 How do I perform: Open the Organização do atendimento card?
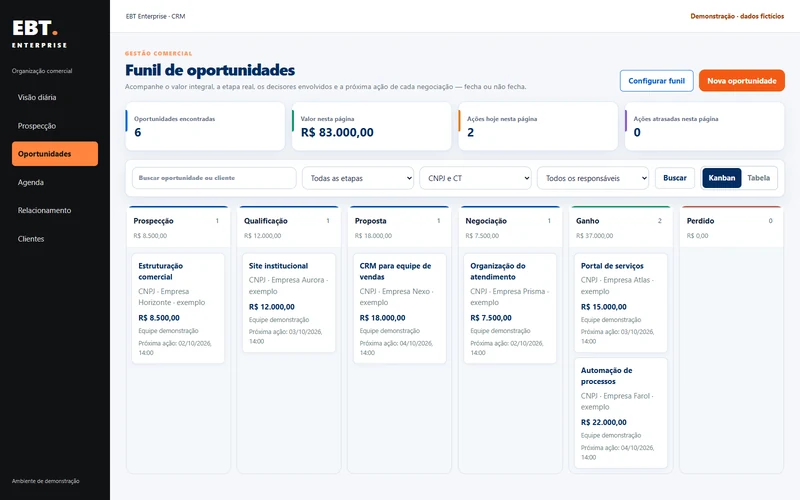510,308
